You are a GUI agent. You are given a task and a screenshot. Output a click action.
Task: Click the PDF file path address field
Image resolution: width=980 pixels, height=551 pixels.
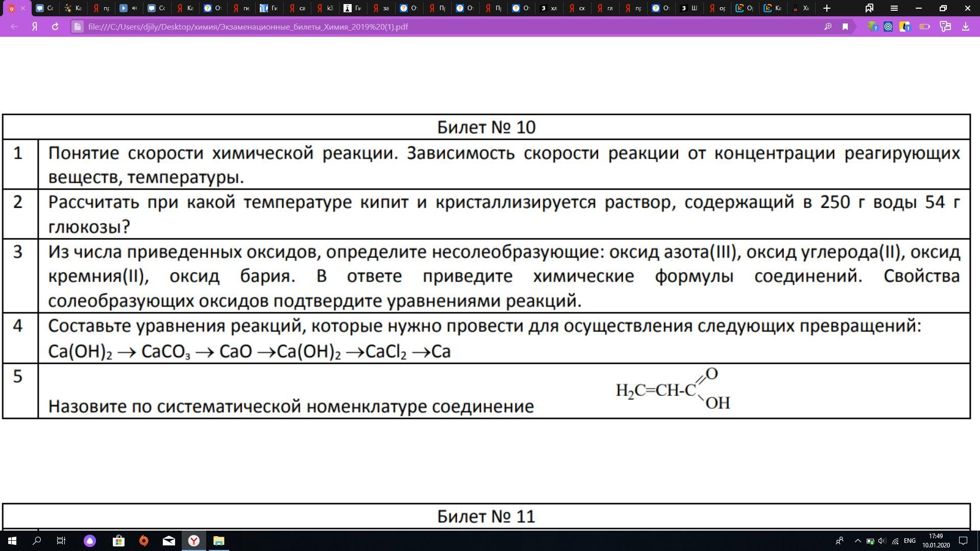(x=248, y=27)
